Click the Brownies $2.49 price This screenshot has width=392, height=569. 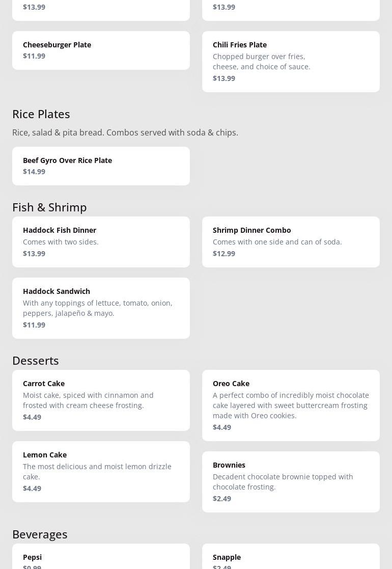coord(222,499)
